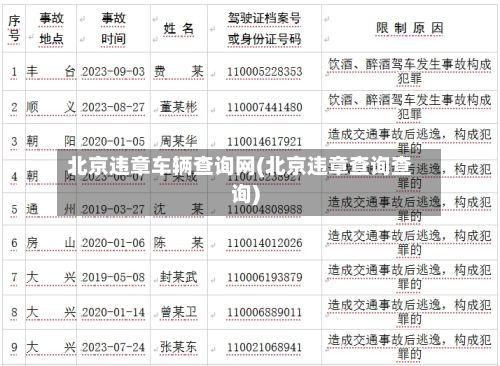Click the restriction reason in 陈某's row

coord(410,243)
